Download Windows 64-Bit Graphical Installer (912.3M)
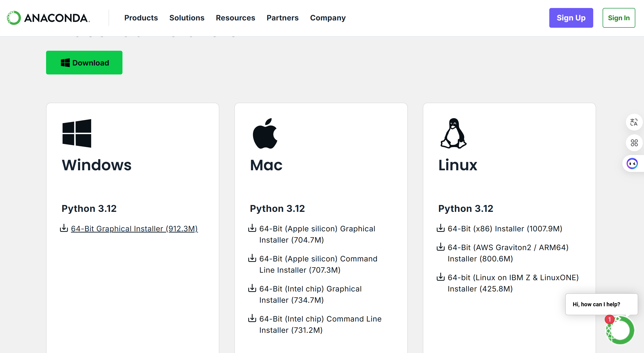This screenshot has width=644, height=353. [134, 229]
